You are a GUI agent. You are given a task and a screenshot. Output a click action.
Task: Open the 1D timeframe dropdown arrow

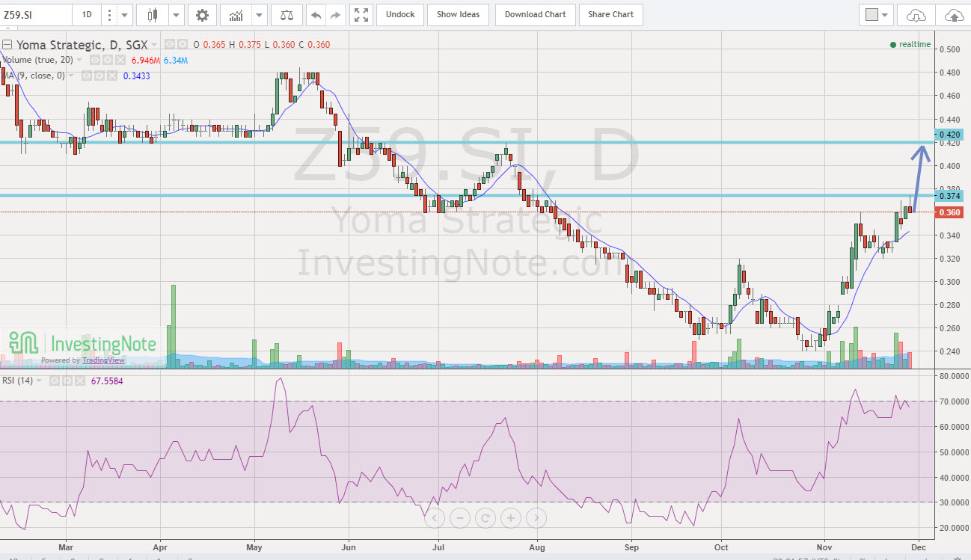point(124,14)
